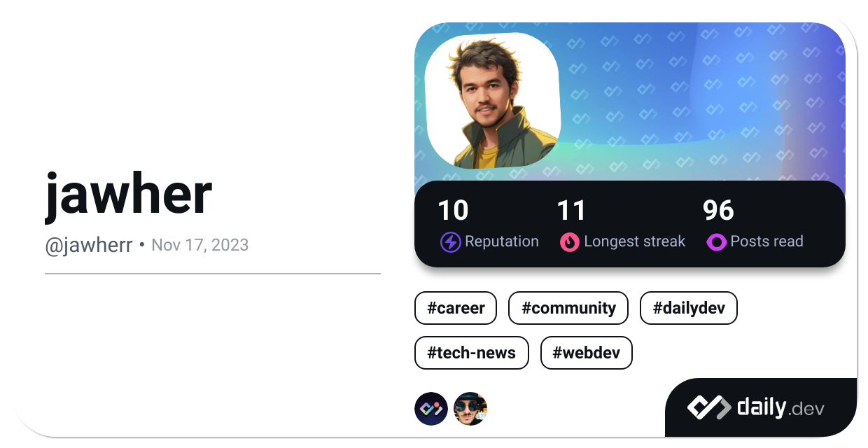Click the Nov 17, 2023 join date

pyautogui.click(x=199, y=245)
